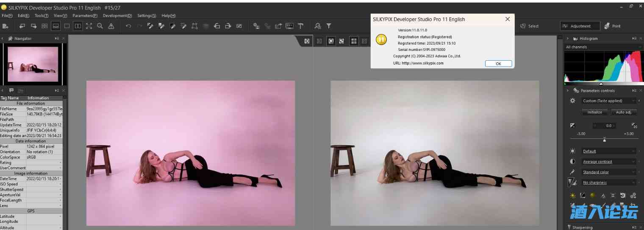Image resolution: width=644 pixels, height=230 pixels.
Task: Click the white balance sun icon in tool row
Action: [x=572, y=196]
